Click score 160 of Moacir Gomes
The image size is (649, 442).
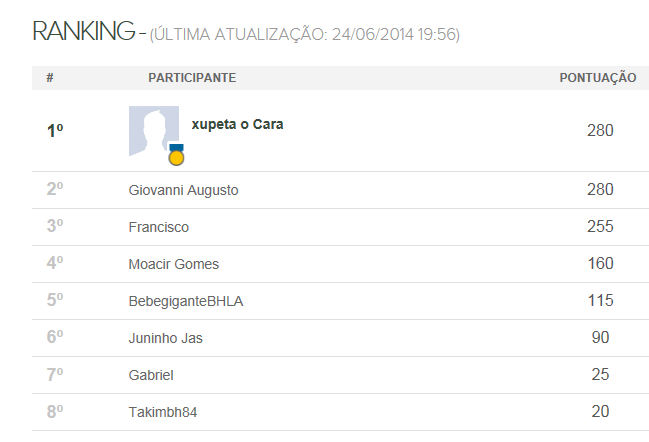coord(600,264)
